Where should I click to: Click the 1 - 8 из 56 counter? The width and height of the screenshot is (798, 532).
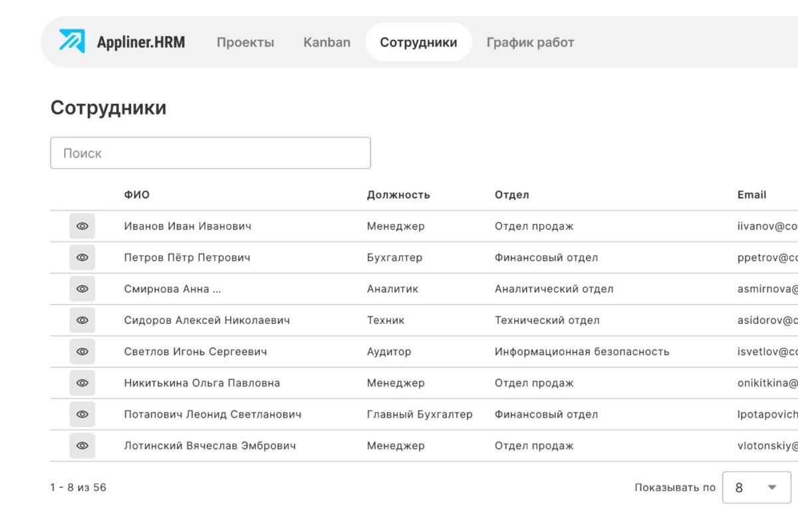point(78,487)
